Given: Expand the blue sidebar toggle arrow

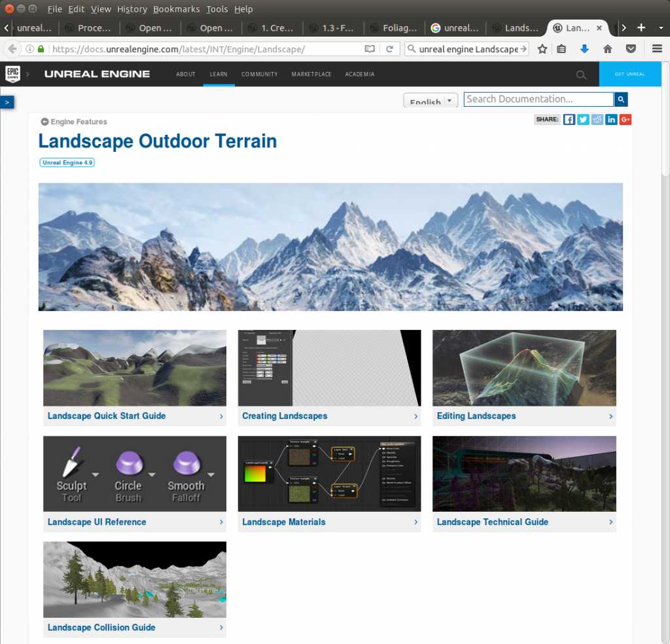Looking at the screenshot, I should point(7,103).
